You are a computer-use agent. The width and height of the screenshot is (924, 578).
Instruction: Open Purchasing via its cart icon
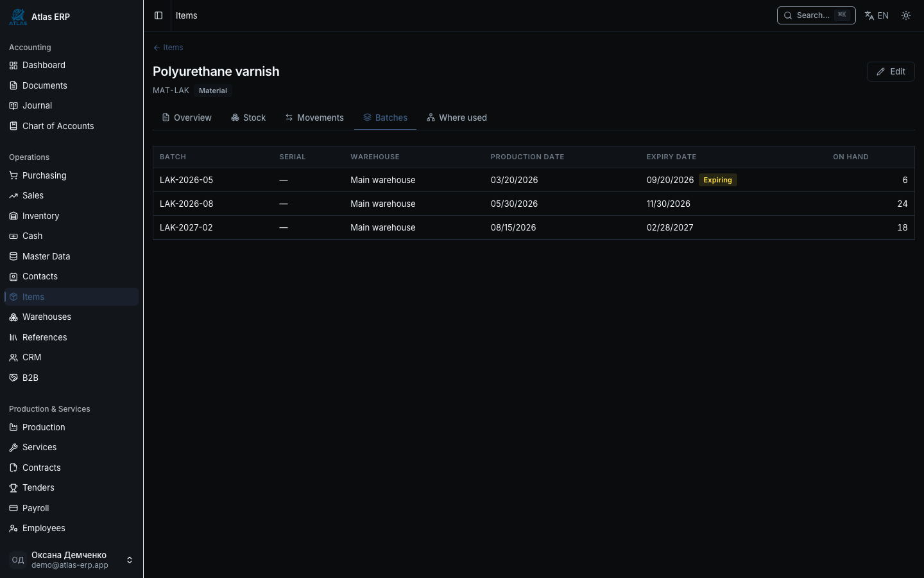pyautogui.click(x=13, y=175)
